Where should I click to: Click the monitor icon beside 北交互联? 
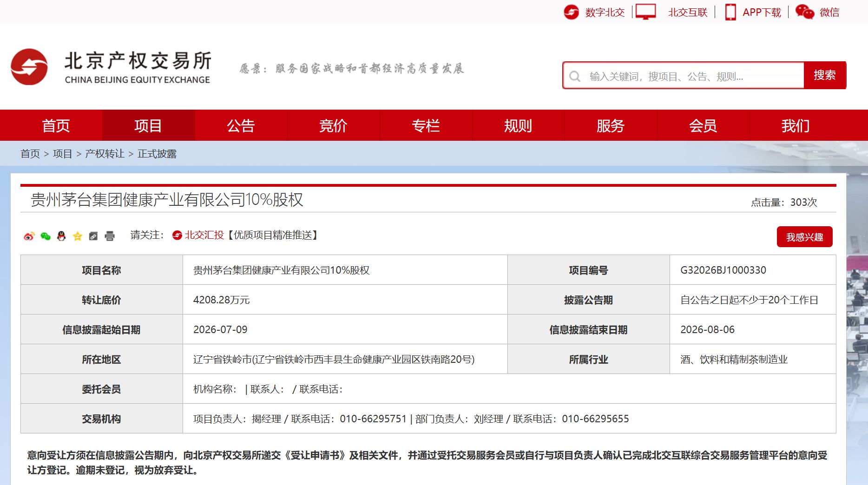click(645, 12)
